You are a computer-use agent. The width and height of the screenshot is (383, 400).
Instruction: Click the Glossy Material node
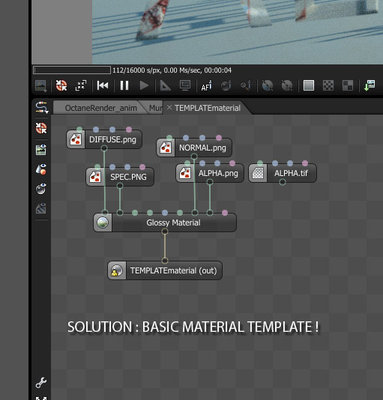(x=165, y=222)
